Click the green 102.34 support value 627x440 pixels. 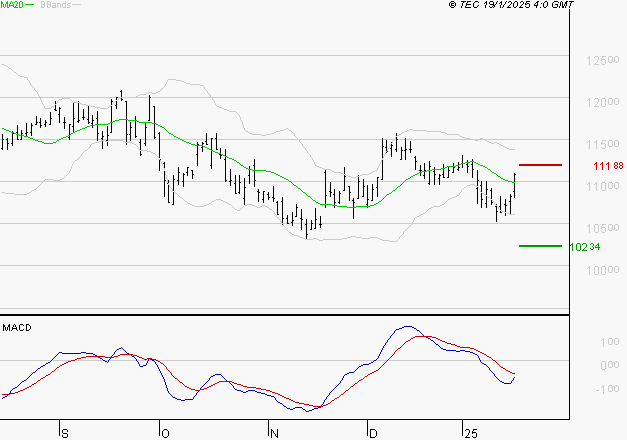585,247
